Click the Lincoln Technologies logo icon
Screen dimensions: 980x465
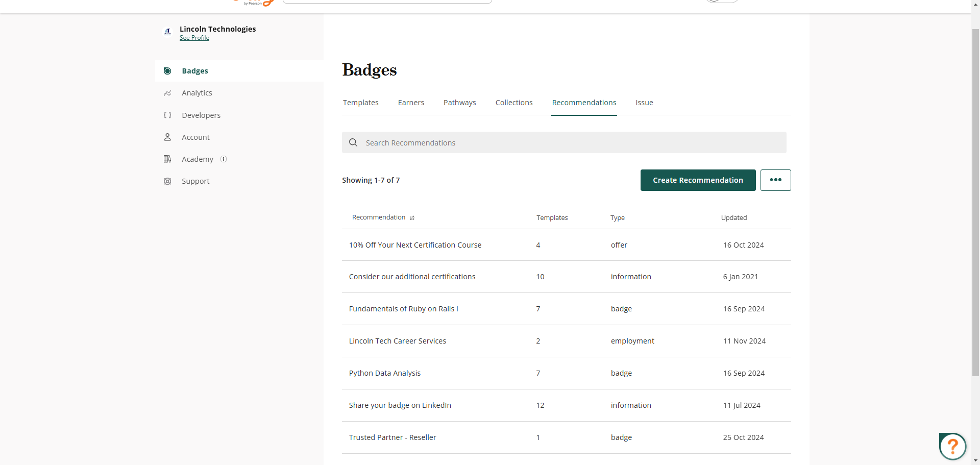pyautogui.click(x=167, y=32)
